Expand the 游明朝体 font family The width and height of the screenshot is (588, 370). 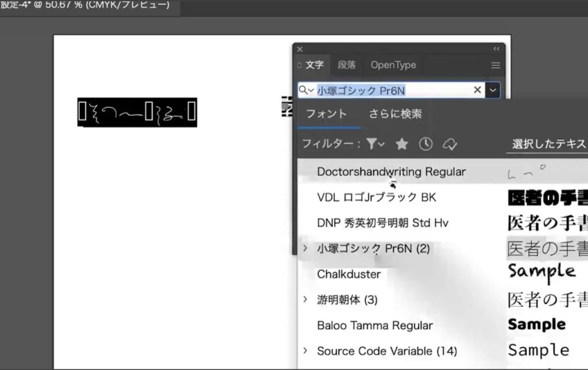click(305, 300)
